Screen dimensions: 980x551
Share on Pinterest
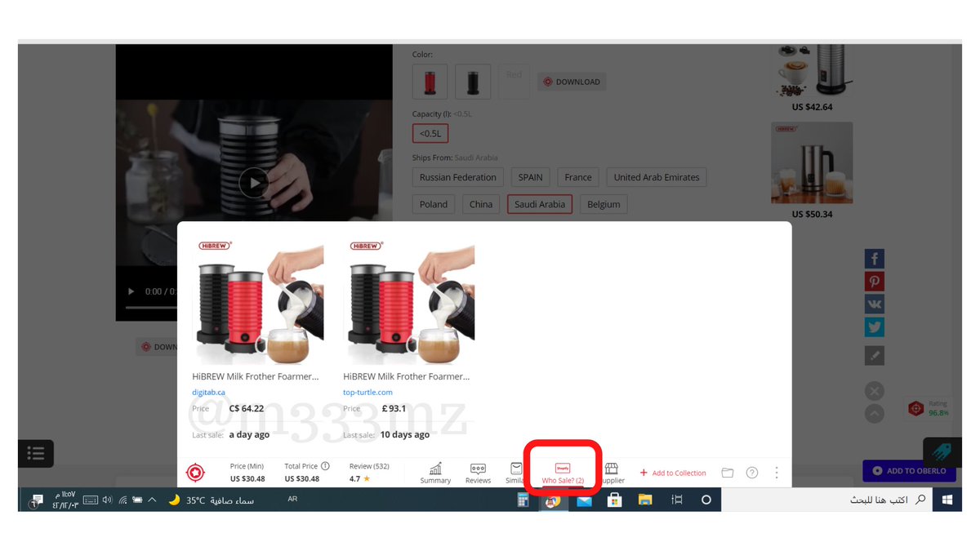pos(875,282)
